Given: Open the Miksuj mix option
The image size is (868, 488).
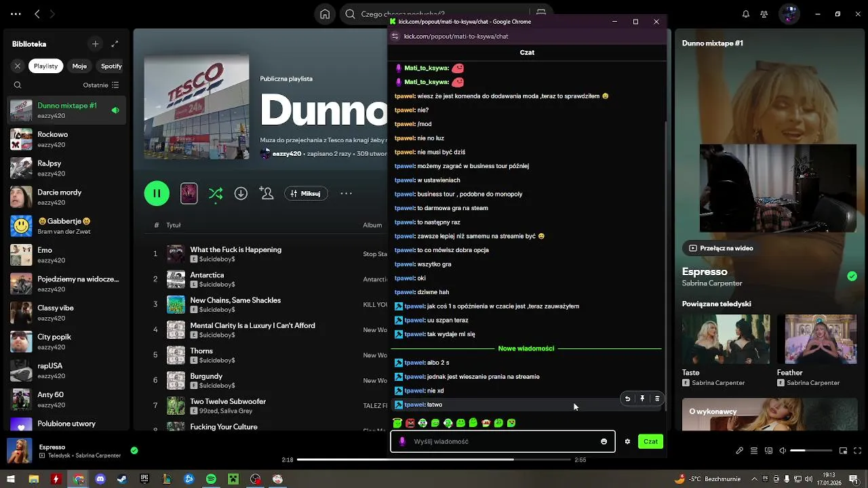Looking at the screenshot, I should coord(306,194).
